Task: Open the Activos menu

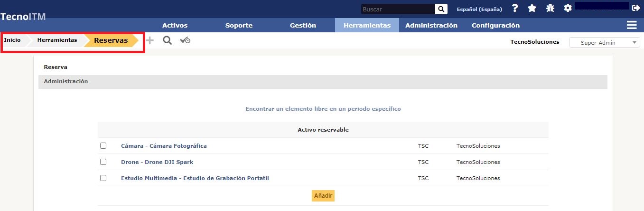Action: (175, 26)
